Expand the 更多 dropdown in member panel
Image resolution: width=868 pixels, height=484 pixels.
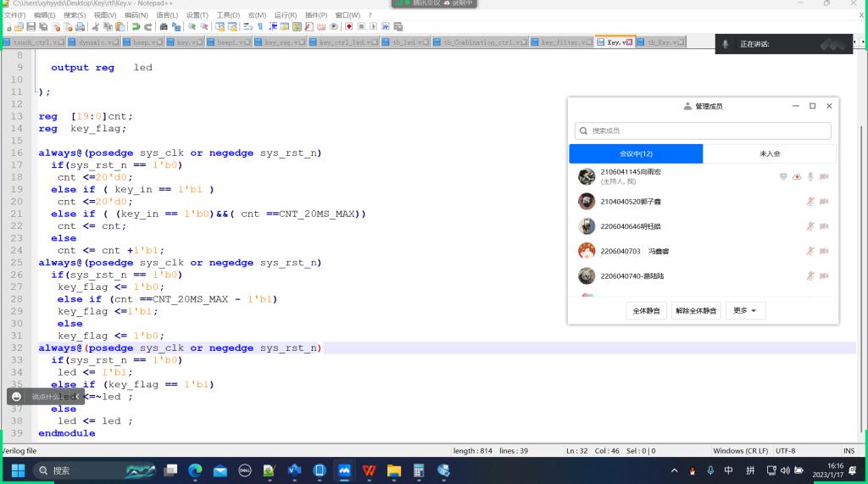[x=748, y=311]
